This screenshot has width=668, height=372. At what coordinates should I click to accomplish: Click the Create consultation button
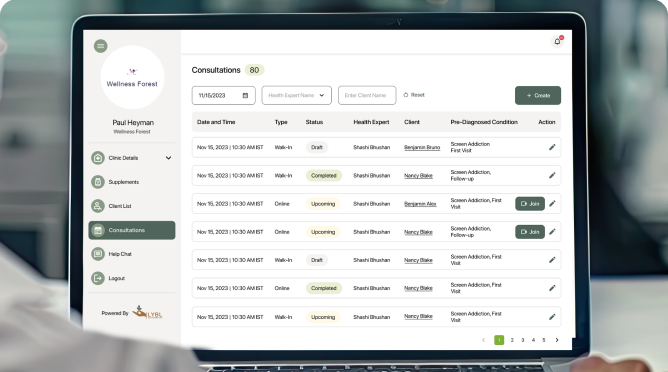pyautogui.click(x=538, y=95)
